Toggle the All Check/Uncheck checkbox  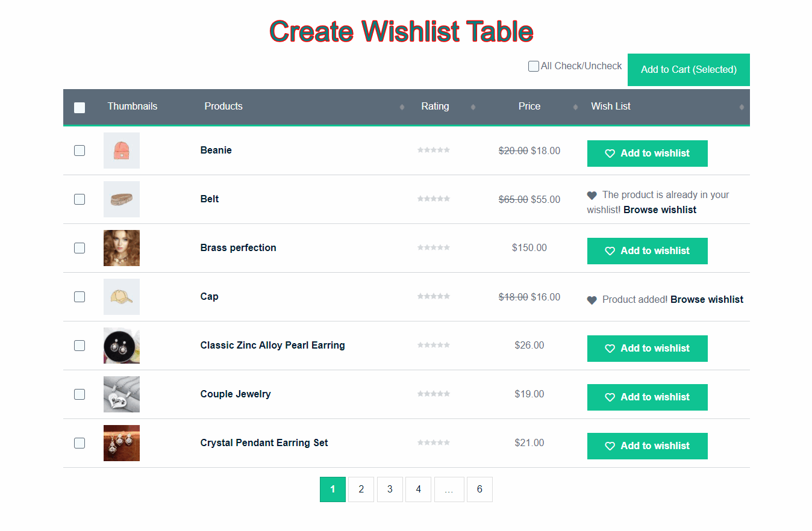point(534,66)
